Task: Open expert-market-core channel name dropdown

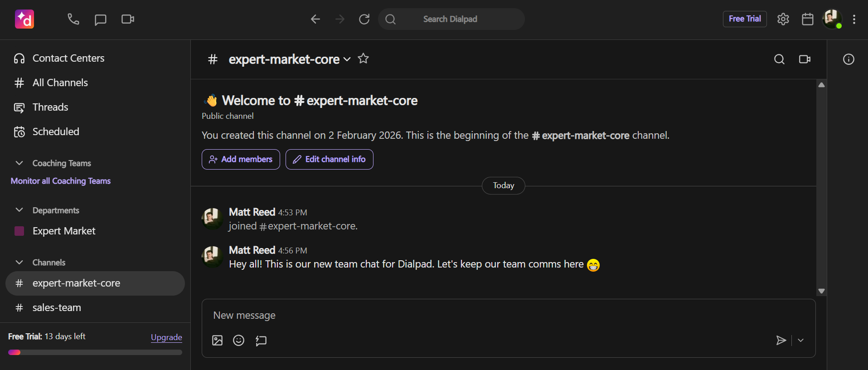Action: [347, 59]
